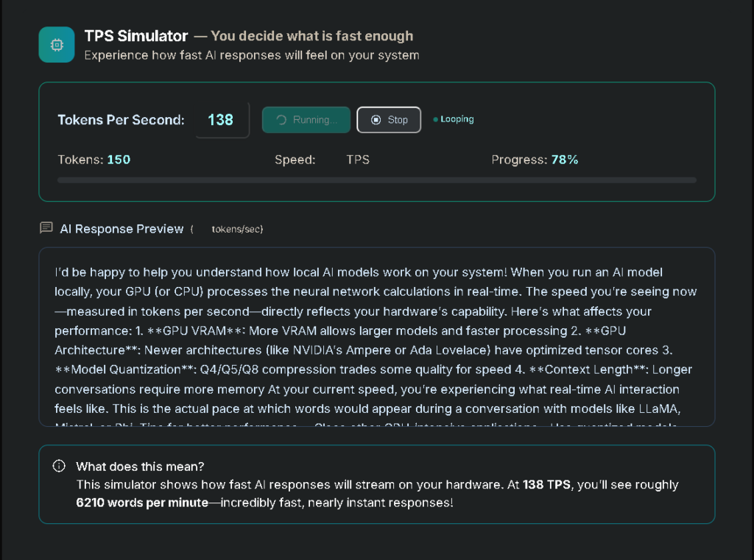Click the TPS Simulator title text
Screen dimensions: 754x560
coord(136,36)
